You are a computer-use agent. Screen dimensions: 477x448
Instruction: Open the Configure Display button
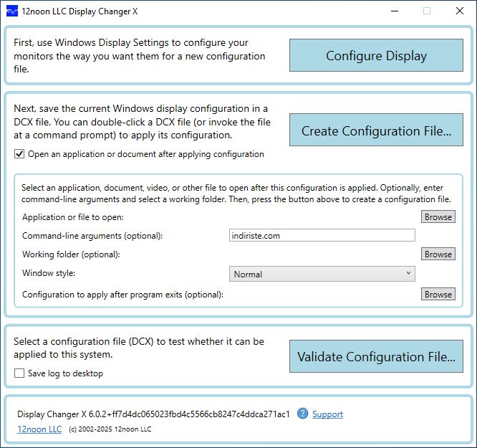(x=376, y=55)
